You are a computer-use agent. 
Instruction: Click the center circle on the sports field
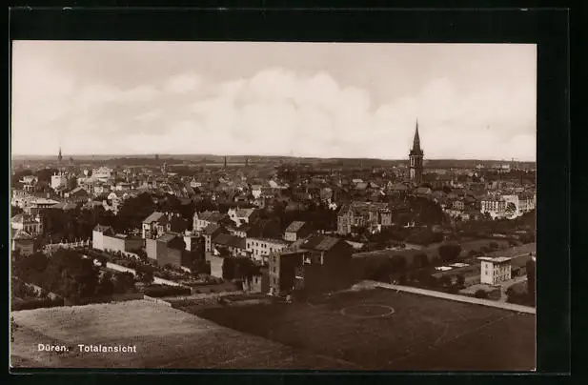(x=367, y=311)
